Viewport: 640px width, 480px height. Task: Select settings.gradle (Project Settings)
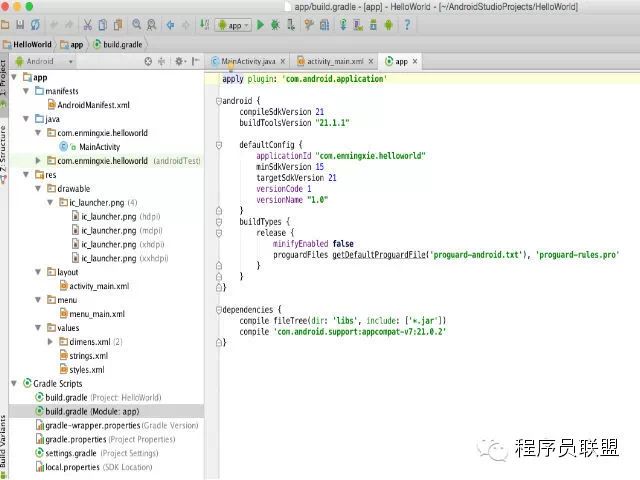point(97,453)
